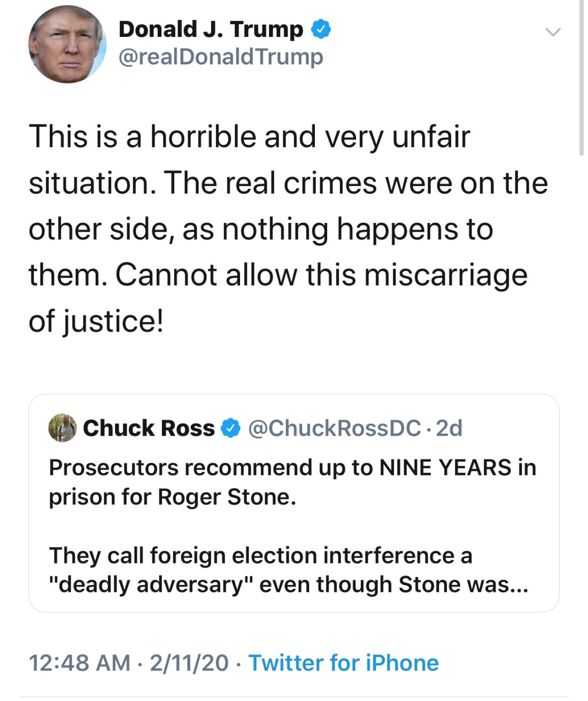Go to the @ChuckRossDC handle
588x701 pixels.
coord(335,428)
